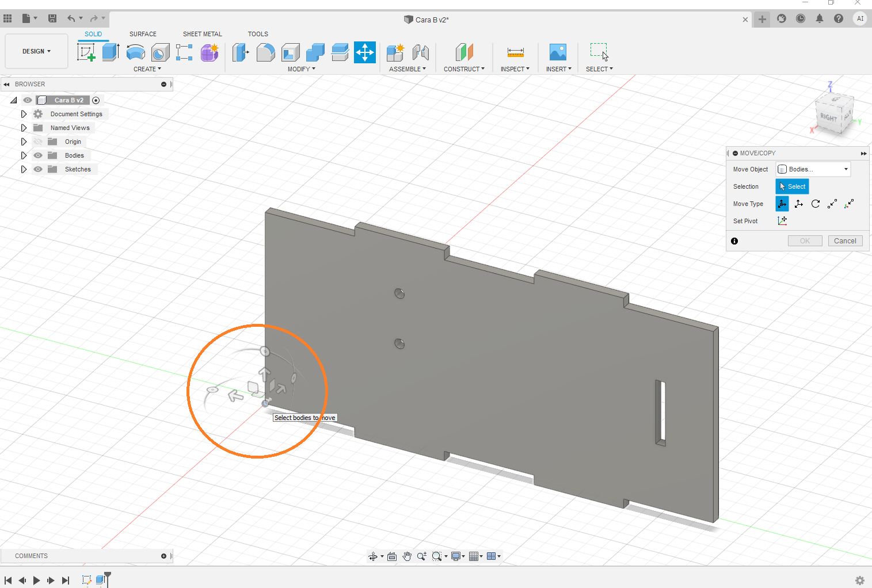The height and width of the screenshot is (588, 872).
Task: Open the job status clock icon
Action: 801,18
